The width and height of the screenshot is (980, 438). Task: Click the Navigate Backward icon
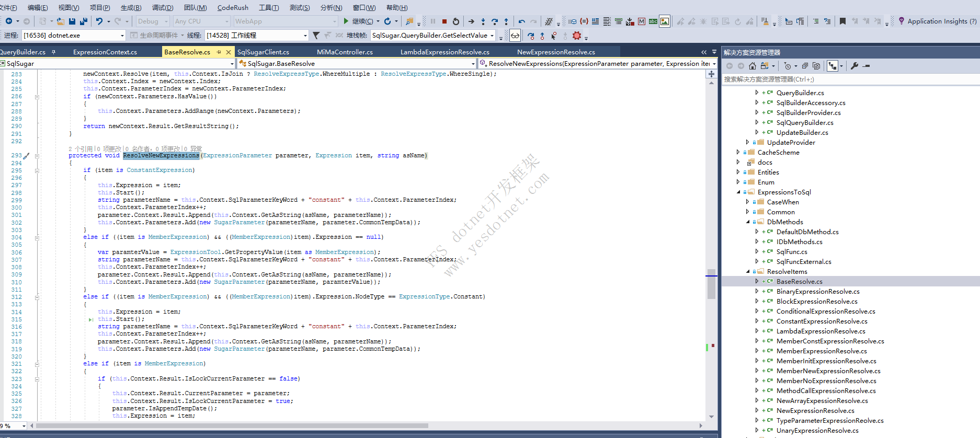coord(9,21)
